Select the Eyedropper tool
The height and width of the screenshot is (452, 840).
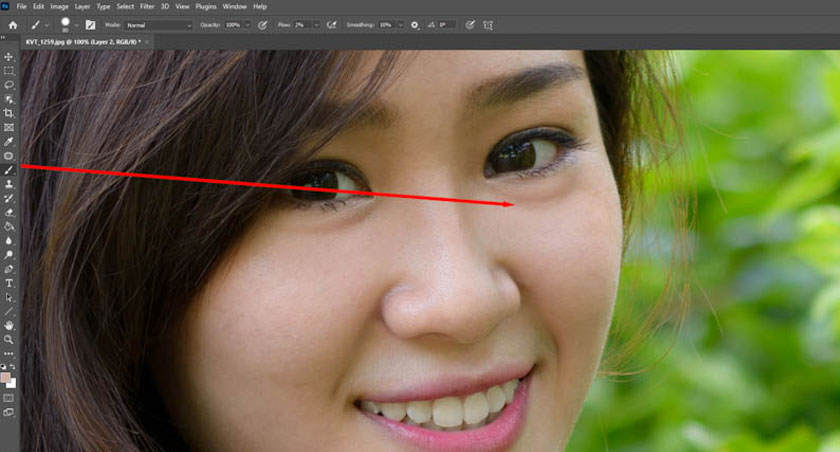(9, 141)
